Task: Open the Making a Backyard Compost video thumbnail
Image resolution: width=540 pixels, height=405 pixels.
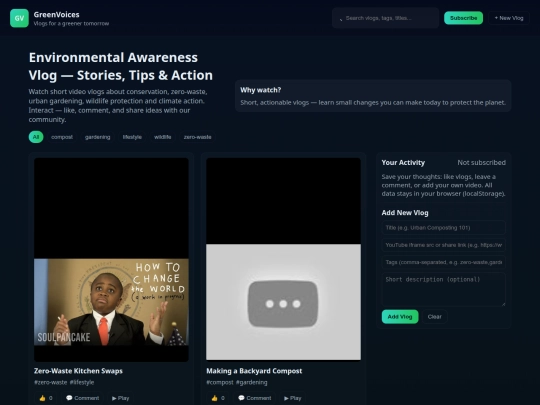Action: [283, 259]
